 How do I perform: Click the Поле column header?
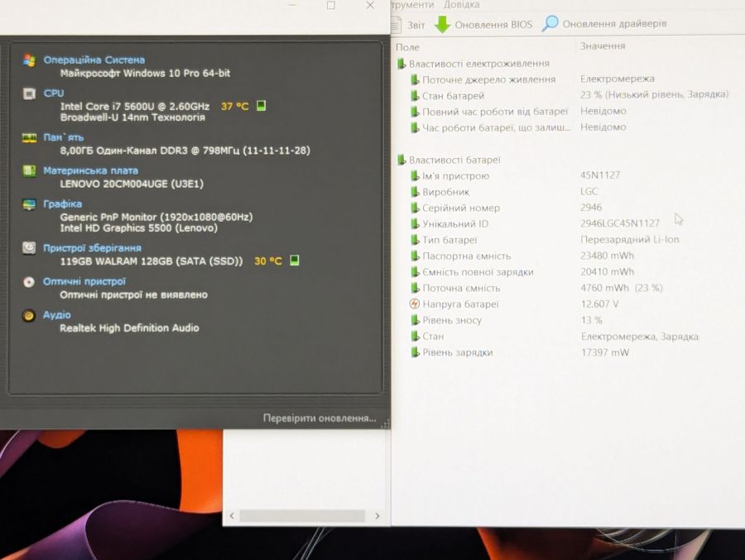coord(407,47)
